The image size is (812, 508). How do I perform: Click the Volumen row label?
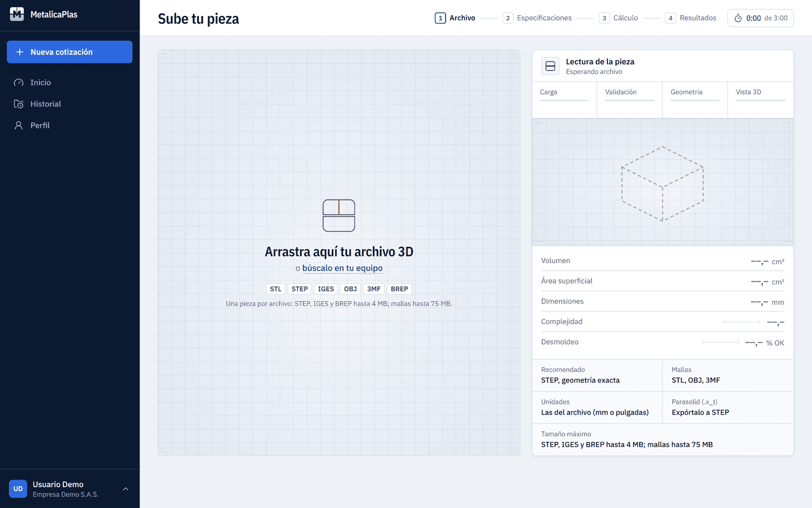pyautogui.click(x=556, y=261)
